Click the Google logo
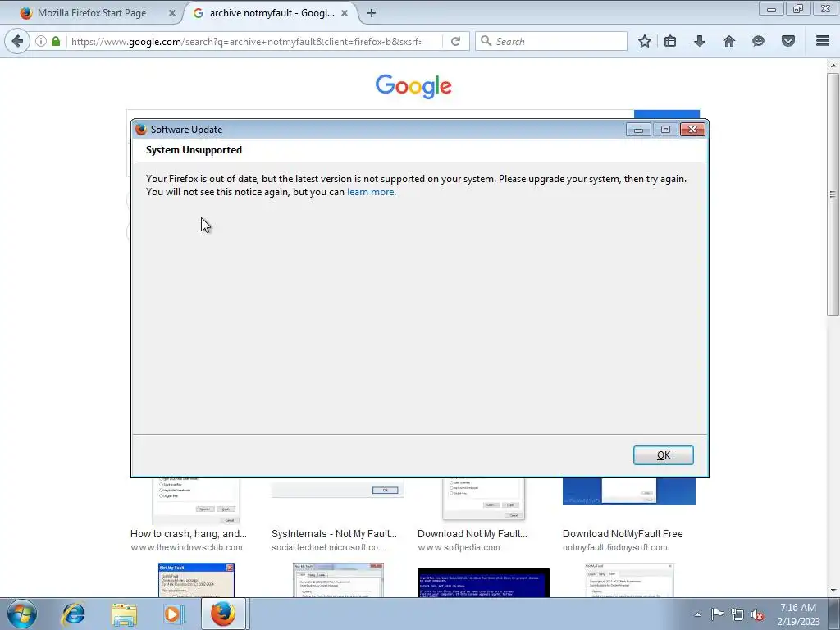The width and height of the screenshot is (840, 630). tap(413, 86)
